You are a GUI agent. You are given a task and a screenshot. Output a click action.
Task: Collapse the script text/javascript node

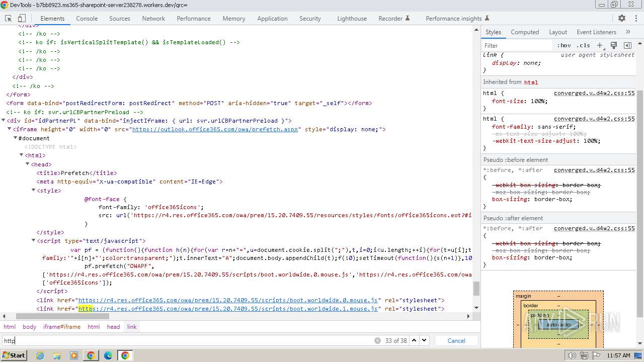click(x=34, y=241)
